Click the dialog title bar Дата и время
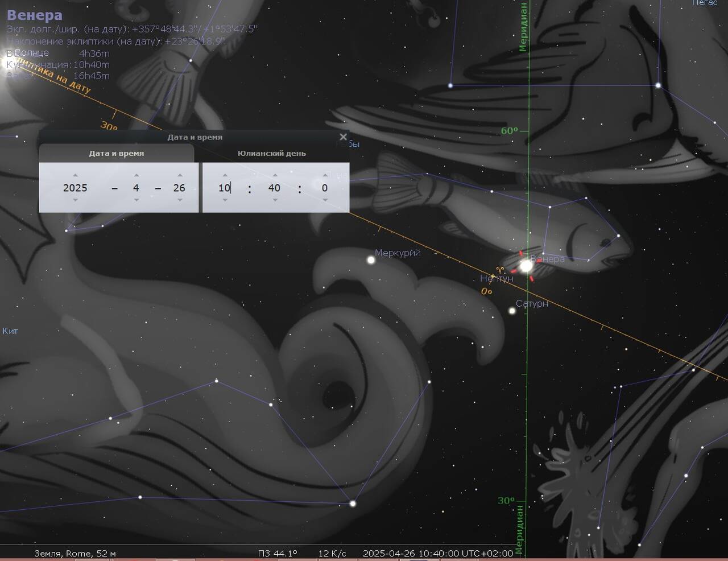Screen dimensions: 728x561 [195, 137]
